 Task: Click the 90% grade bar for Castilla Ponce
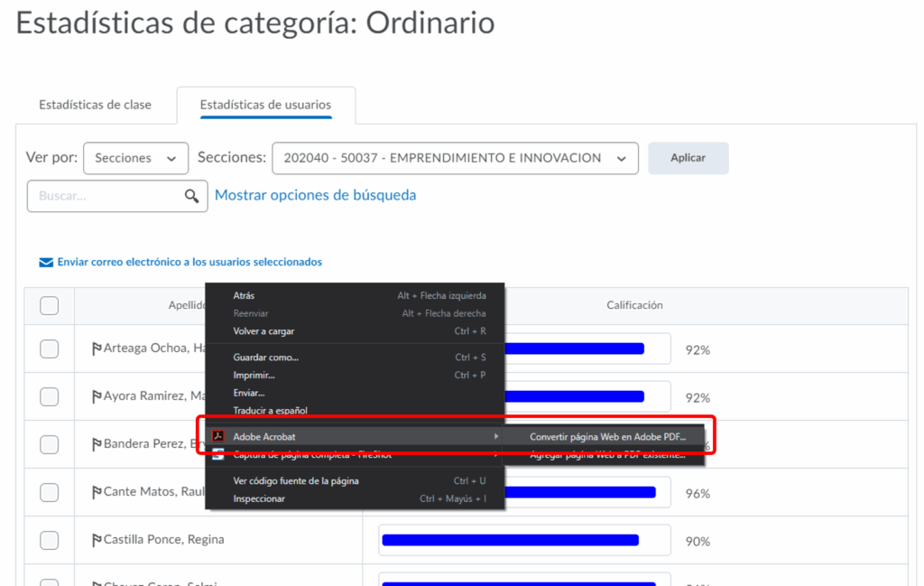[511, 540]
